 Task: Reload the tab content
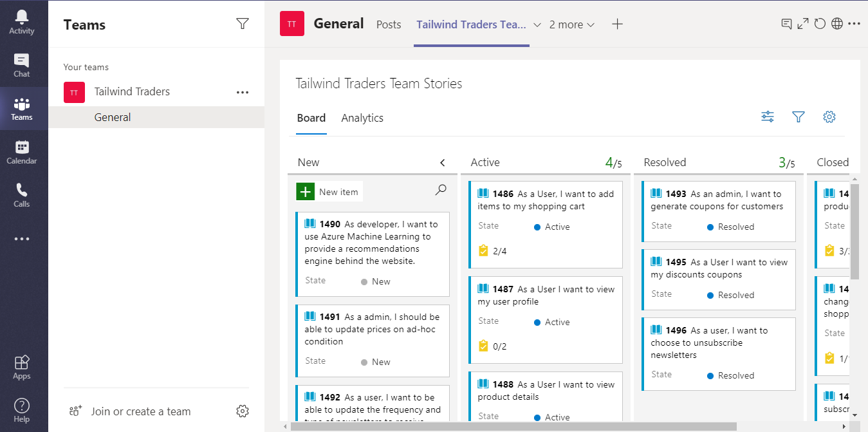[820, 24]
